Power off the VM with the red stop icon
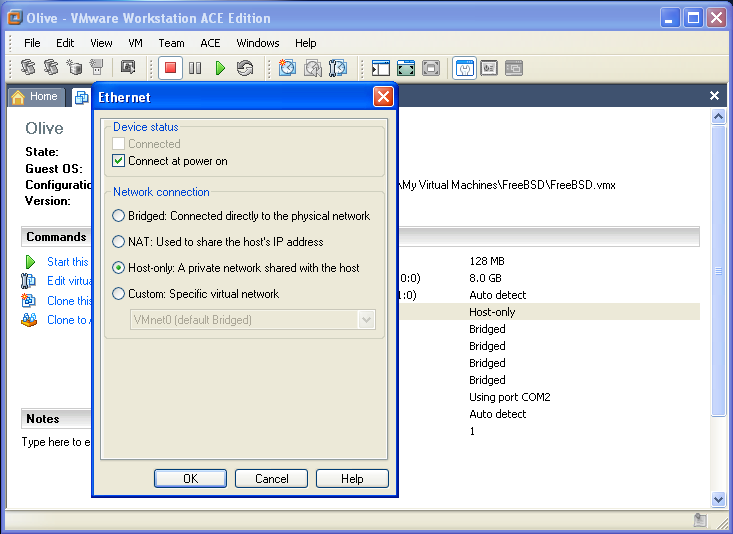 pos(170,68)
